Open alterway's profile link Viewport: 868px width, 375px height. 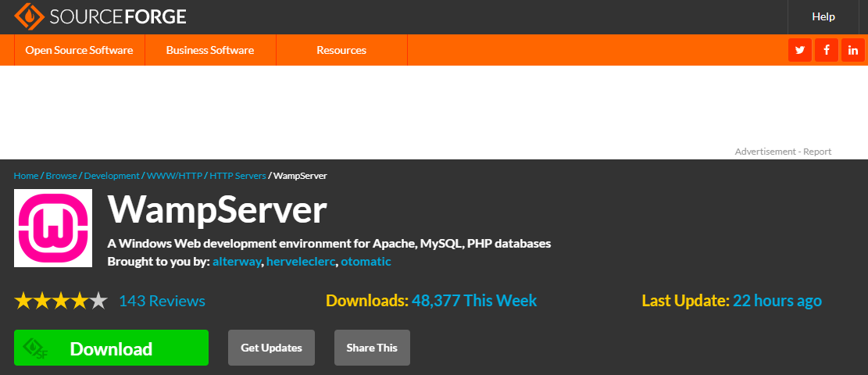pos(237,262)
